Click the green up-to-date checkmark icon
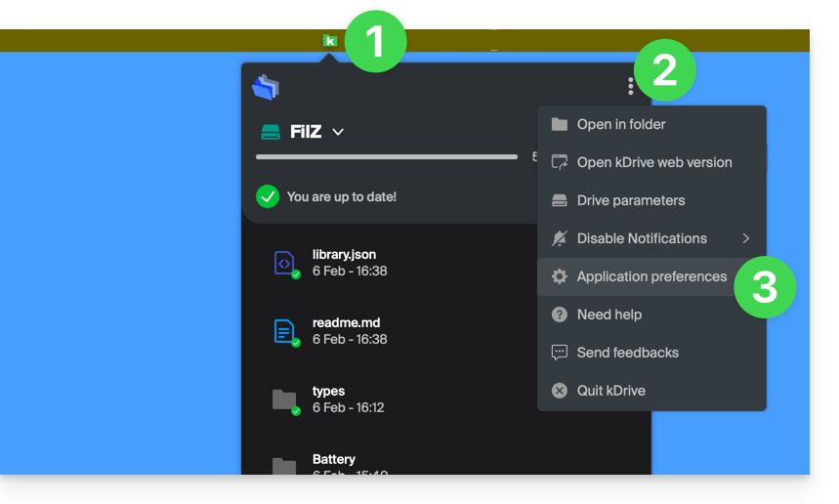Screen dimensions: 839x504 pyautogui.click(x=268, y=196)
